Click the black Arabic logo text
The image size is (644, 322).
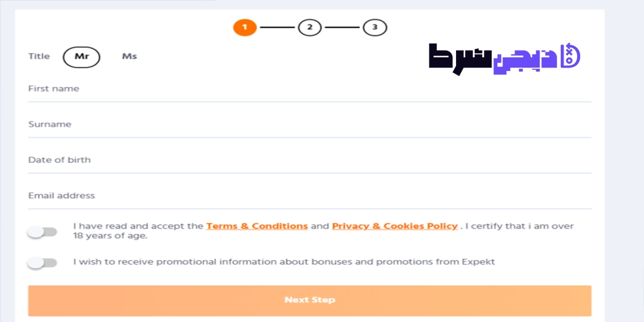coord(460,59)
